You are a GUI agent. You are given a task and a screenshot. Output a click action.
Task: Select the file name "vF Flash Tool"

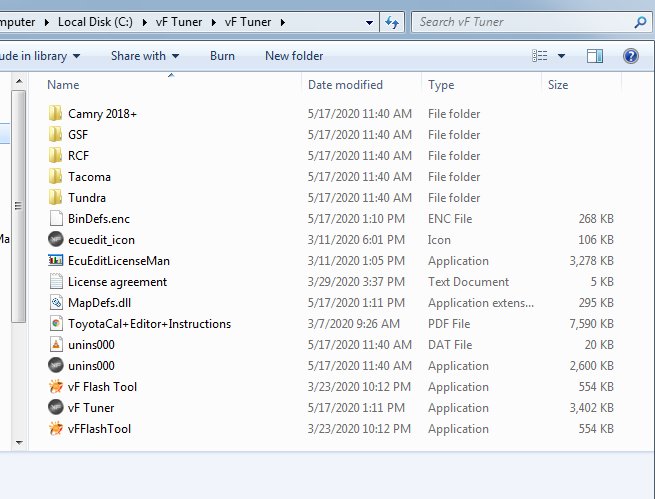click(102, 387)
